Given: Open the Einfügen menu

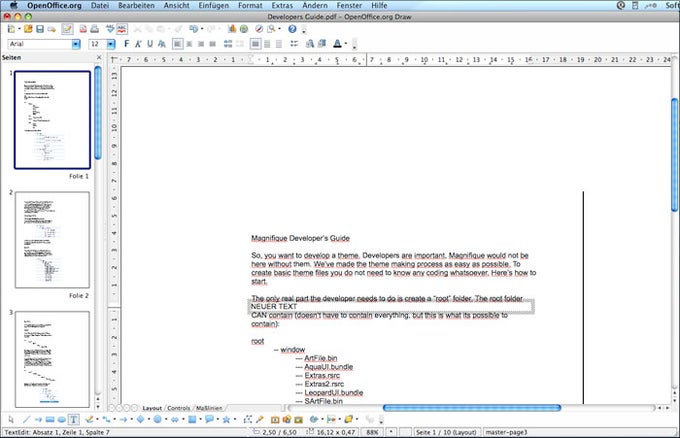Looking at the screenshot, I should click(x=213, y=6).
